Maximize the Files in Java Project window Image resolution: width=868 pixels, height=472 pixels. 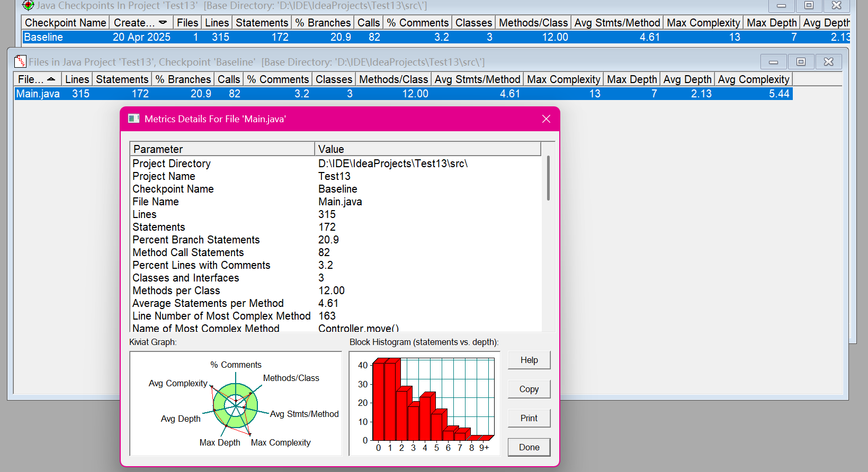[801, 62]
